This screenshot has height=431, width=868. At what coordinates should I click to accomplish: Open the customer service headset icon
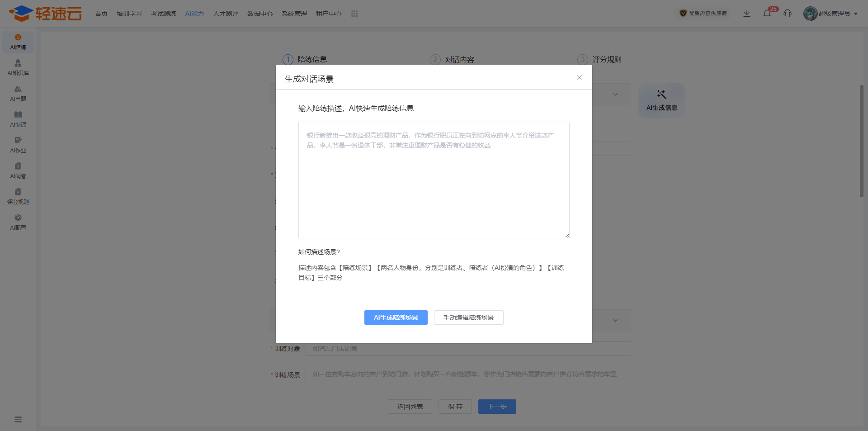(788, 14)
